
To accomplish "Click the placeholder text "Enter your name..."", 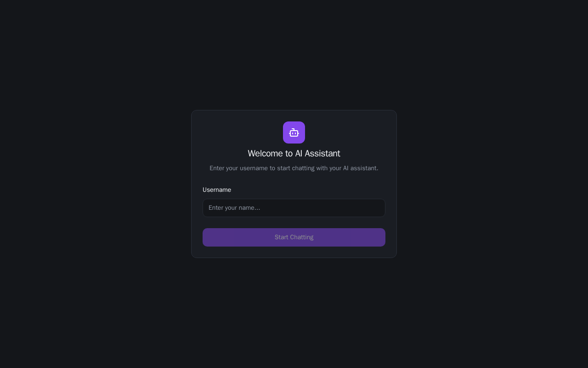I will point(234,208).
